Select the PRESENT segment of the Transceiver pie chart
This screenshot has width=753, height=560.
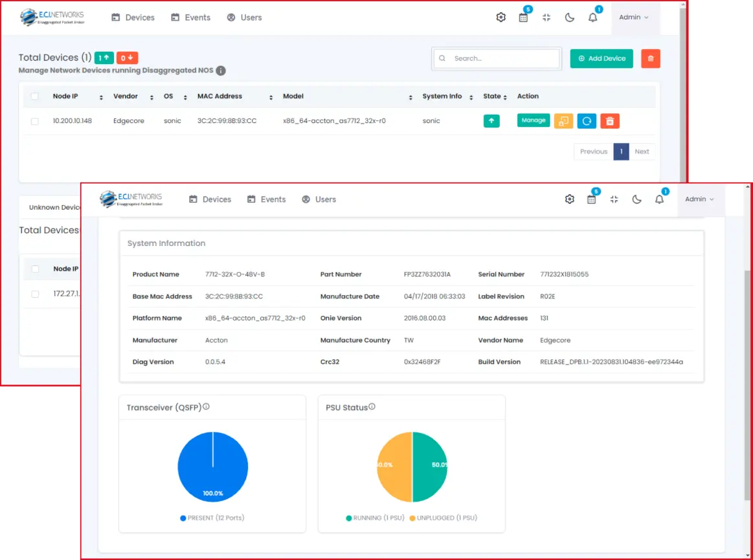pos(212,467)
